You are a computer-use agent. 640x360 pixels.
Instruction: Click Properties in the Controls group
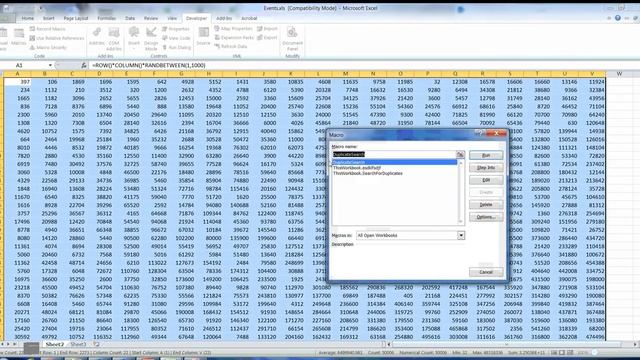176,29
